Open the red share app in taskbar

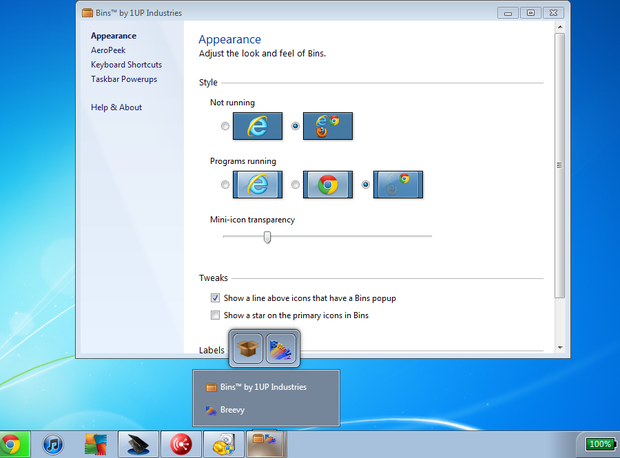(181, 444)
